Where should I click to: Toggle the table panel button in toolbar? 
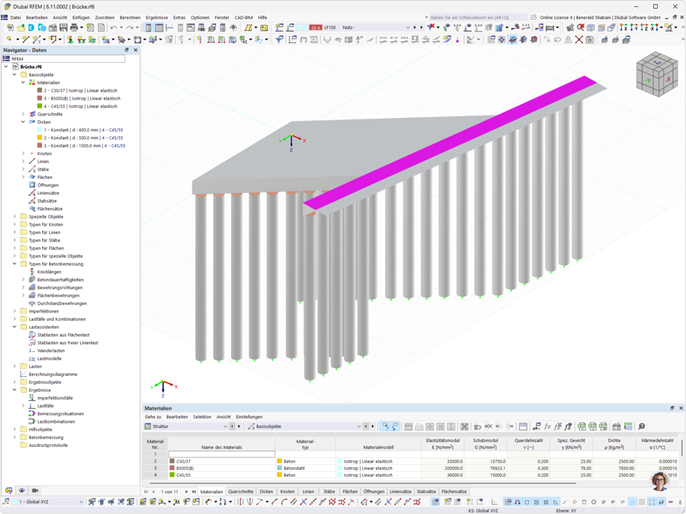pyautogui.click(x=159, y=28)
